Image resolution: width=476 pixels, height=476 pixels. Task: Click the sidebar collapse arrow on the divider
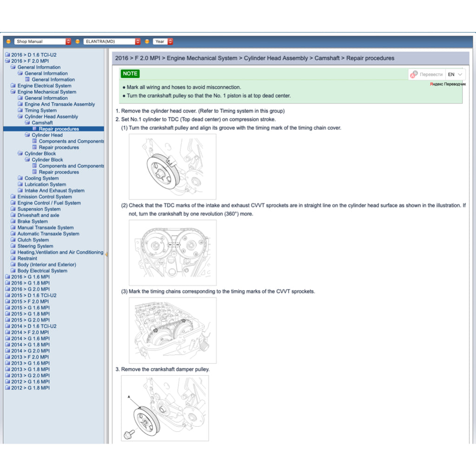click(x=106, y=254)
